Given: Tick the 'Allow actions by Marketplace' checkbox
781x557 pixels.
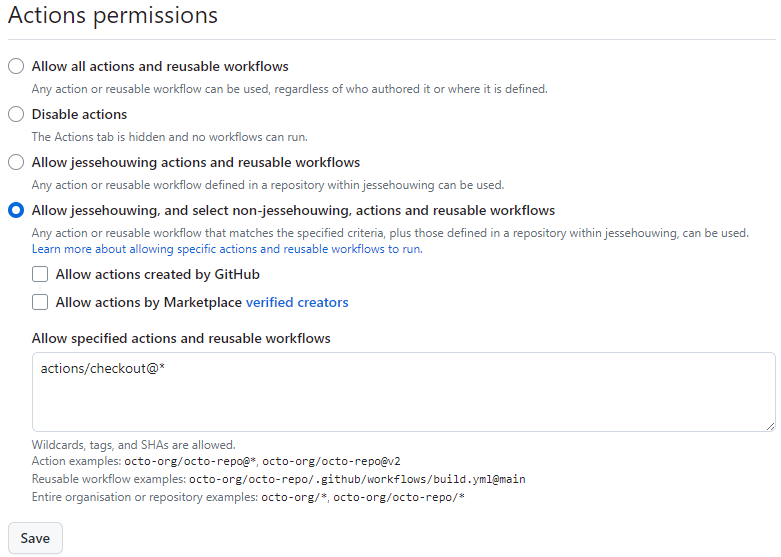Looking at the screenshot, I should [x=40, y=302].
